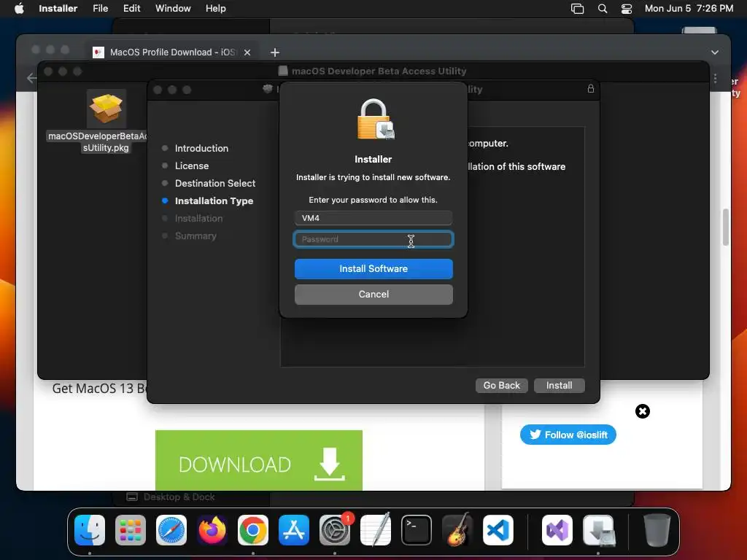747x560 pixels.
Task: Open a new browser tab with plus
Action: pyautogui.click(x=275, y=52)
